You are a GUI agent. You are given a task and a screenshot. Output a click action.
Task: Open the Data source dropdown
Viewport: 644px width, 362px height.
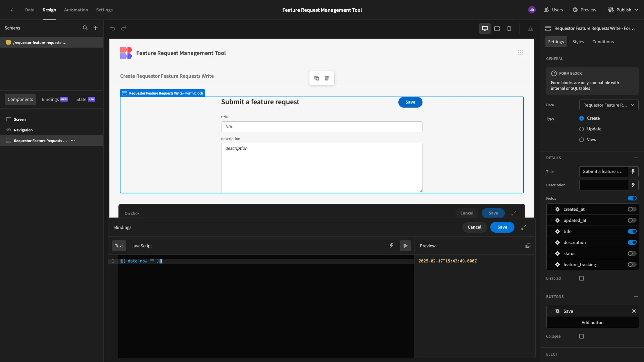pyautogui.click(x=609, y=105)
